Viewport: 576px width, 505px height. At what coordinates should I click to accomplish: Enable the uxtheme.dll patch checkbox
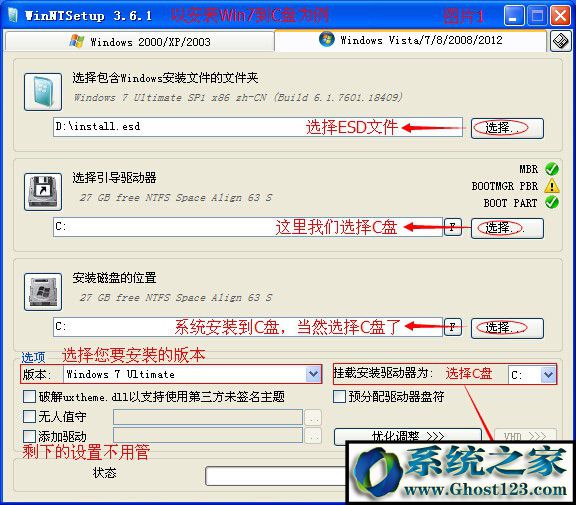point(29,397)
